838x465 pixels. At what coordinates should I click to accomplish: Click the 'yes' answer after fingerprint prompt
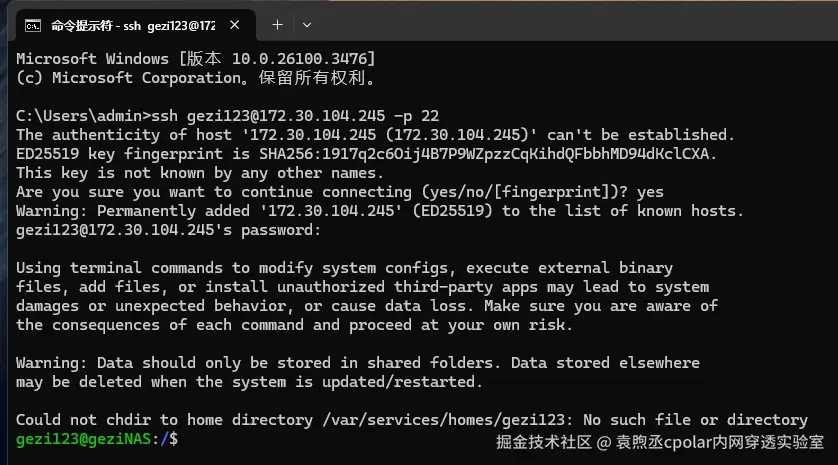[x=648, y=192]
